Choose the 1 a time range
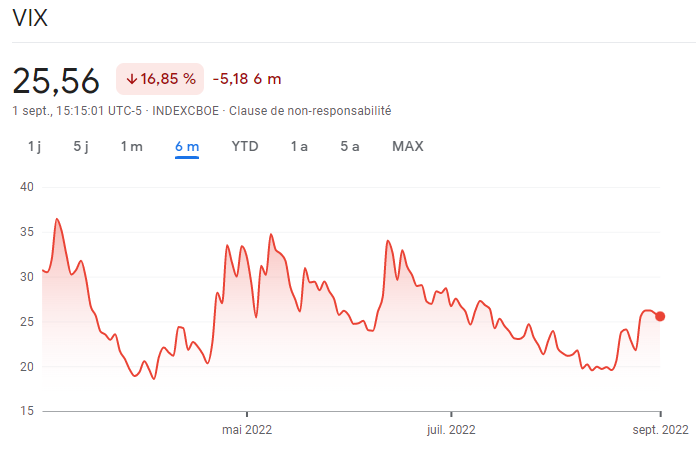Image resolution: width=696 pixels, height=452 pixels. click(x=299, y=146)
